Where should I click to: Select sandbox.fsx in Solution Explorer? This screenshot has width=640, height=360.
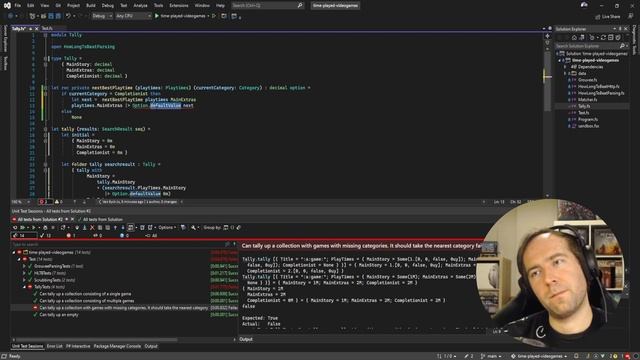[x=589, y=126]
